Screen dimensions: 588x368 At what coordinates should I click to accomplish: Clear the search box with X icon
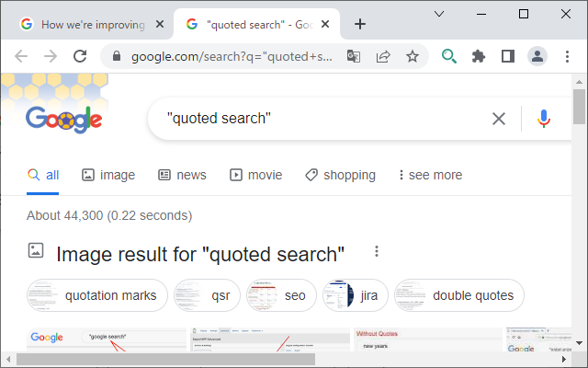coord(498,118)
